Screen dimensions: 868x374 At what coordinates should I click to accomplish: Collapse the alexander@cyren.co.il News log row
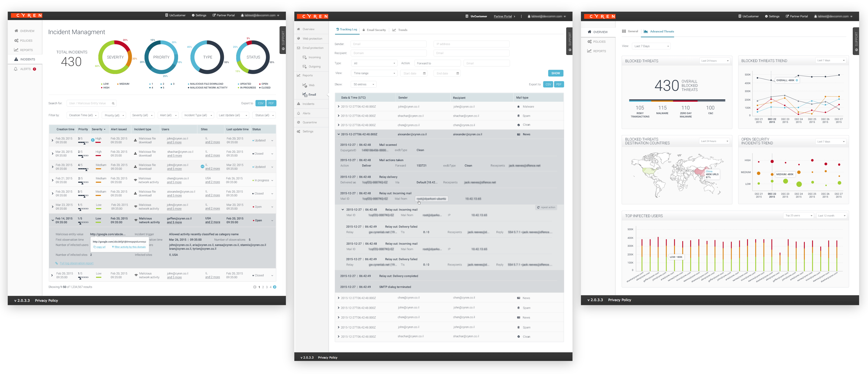point(338,135)
